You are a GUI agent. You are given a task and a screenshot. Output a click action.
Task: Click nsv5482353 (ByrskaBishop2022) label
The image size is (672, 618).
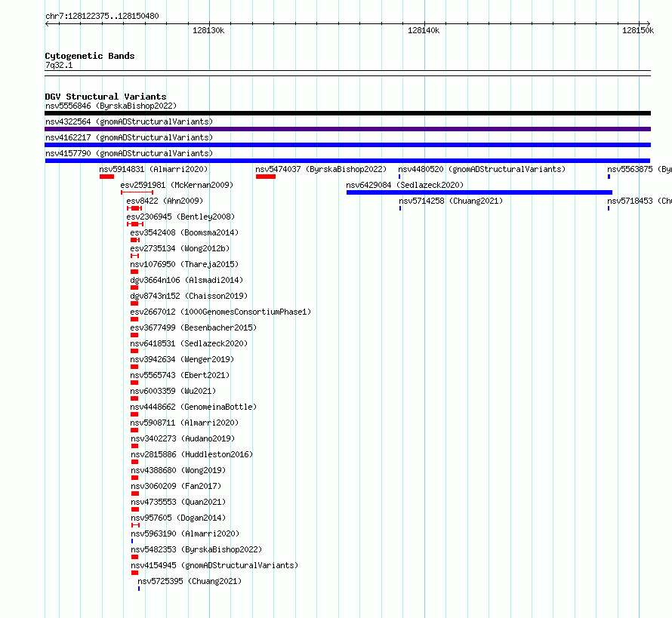coord(196,549)
